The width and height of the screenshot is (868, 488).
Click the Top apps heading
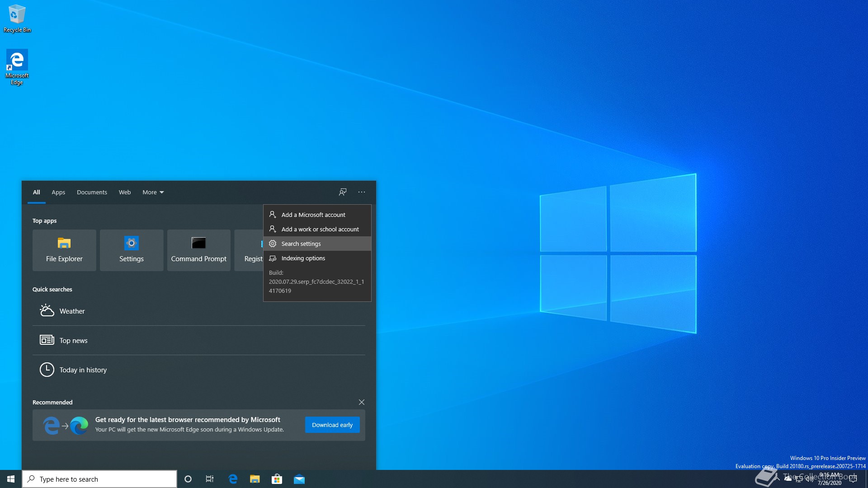point(44,221)
